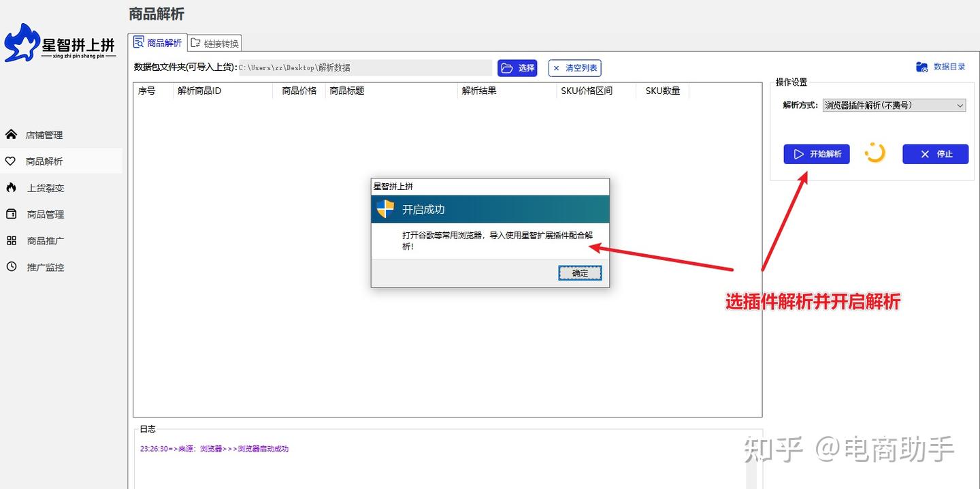Viewport: 980px width, 489px height.
Task: Confirm the dialog with 确定
Action: [x=580, y=273]
